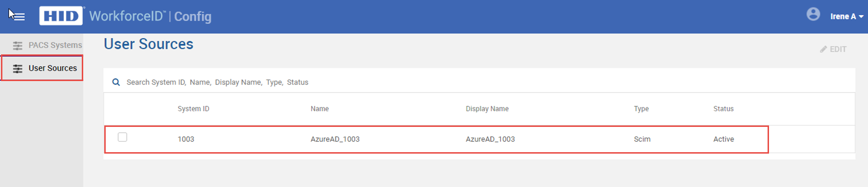This screenshot has width=868, height=187.
Task: Sort by the Display Name column header
Action: click(x=487, y=109)
